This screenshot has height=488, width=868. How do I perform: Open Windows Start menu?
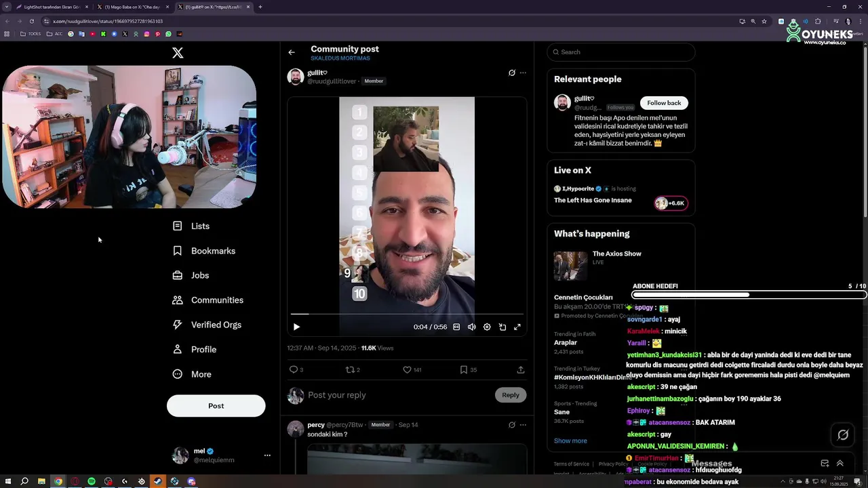7,481
